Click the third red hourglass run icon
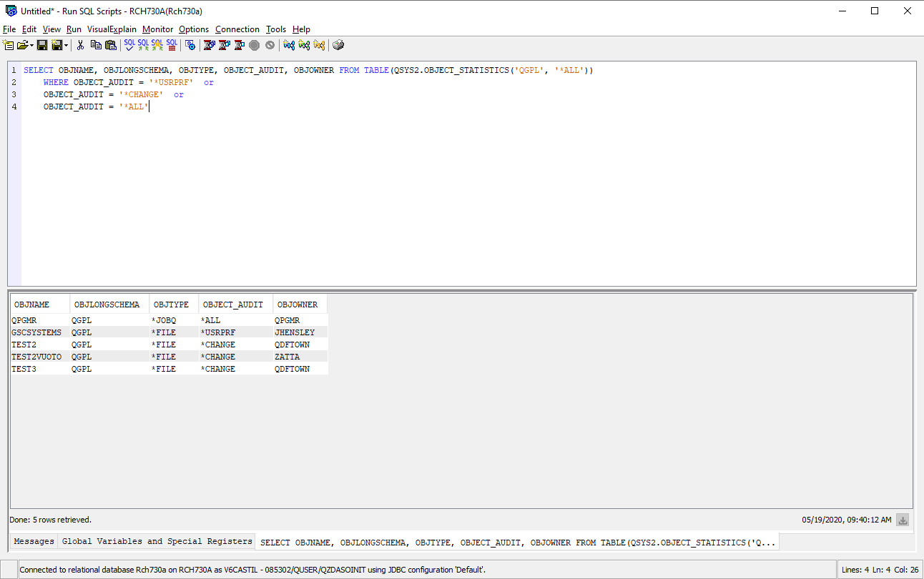Image resolution: width=924 pixels, height=579 pixels. coord(239,45)
